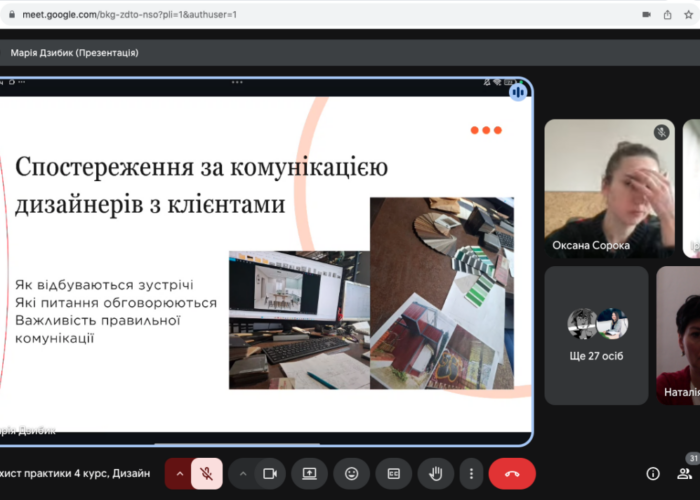Expand audio settings arrow next to microphone
700x500 pixels.
180,473
